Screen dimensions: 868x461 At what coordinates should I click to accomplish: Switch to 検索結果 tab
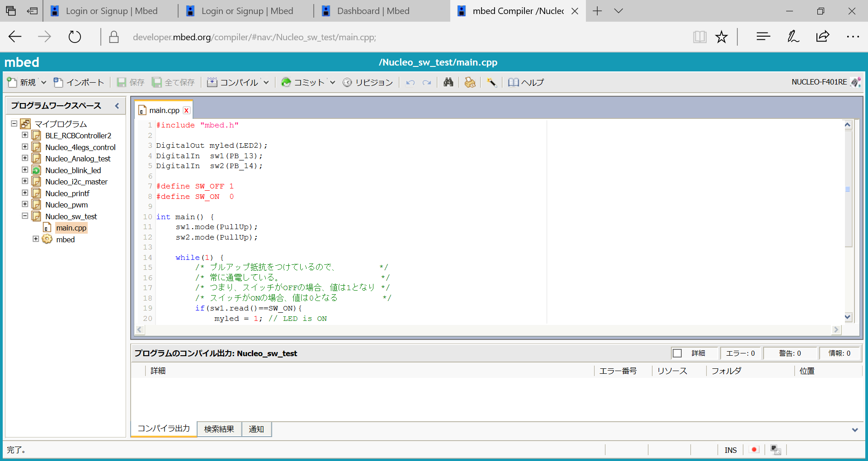(x=219, y=429)
